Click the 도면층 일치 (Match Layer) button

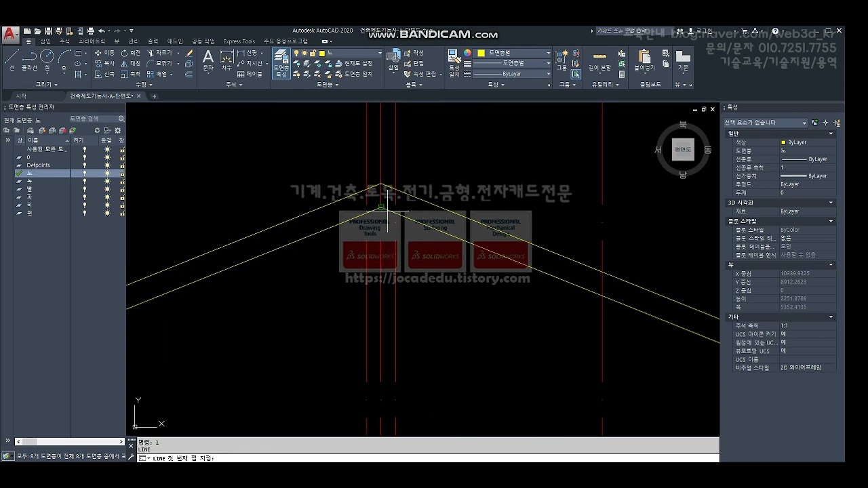[x=354, y=74]
